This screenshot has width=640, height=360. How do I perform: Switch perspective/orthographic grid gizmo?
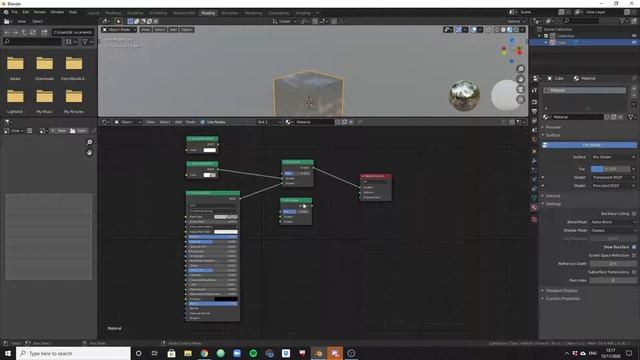(x=520, y=100)
